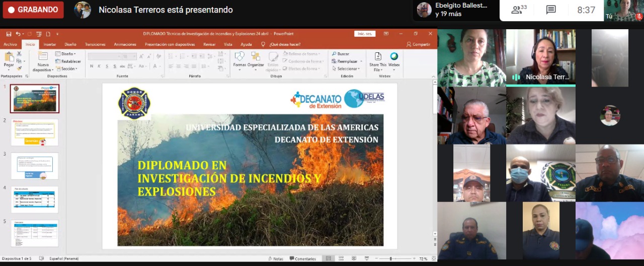This screenshot has height=266, width=644.
Task: Click the zoom in plus button
Action: point(415,258)
